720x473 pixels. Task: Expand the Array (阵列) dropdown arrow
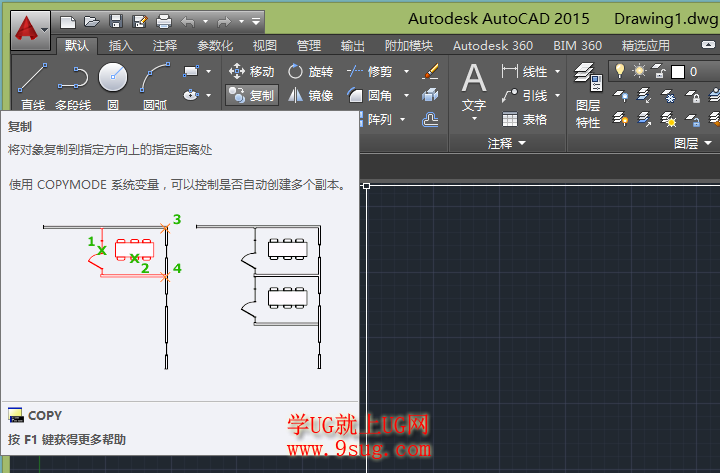403,119
